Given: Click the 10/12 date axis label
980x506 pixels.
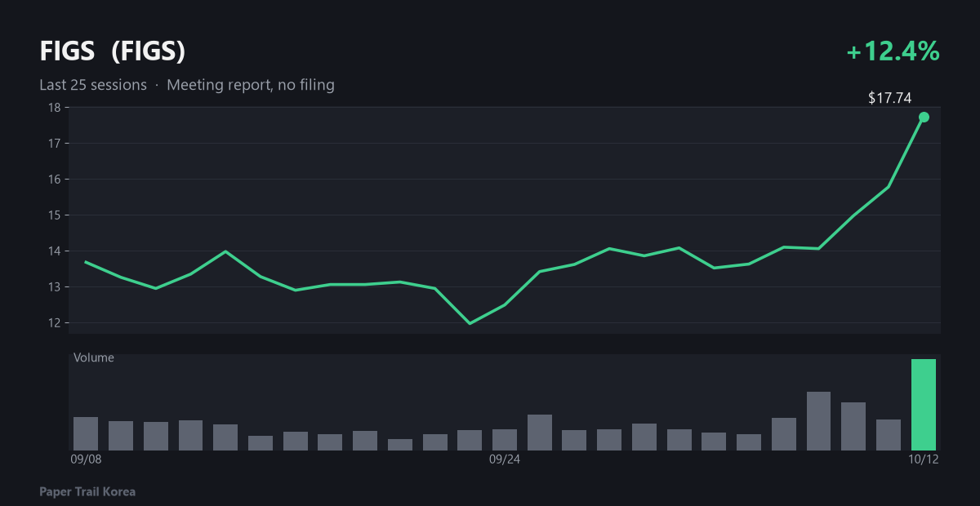Looking at the screenshot, I should tap(924, 459).
